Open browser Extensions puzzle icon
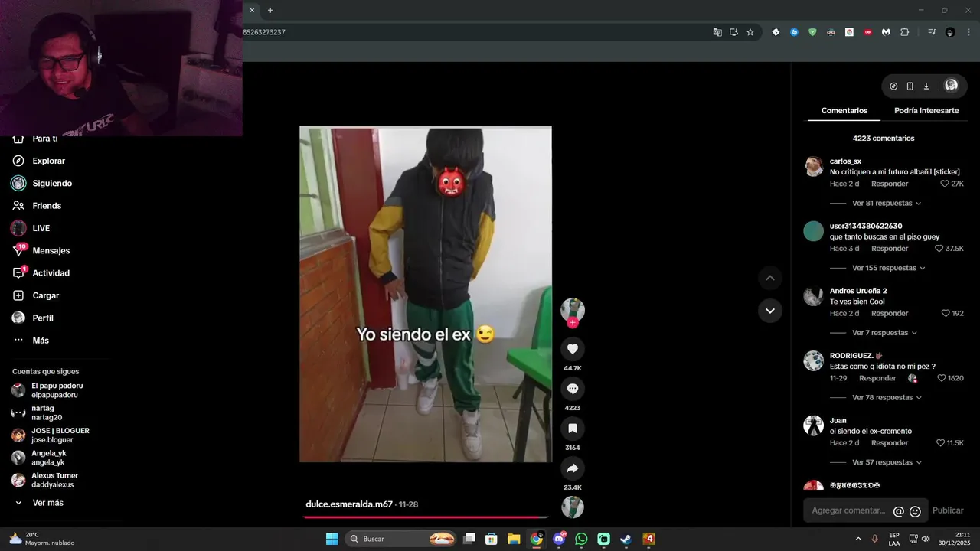980x551 pixels. coord(905,32)
